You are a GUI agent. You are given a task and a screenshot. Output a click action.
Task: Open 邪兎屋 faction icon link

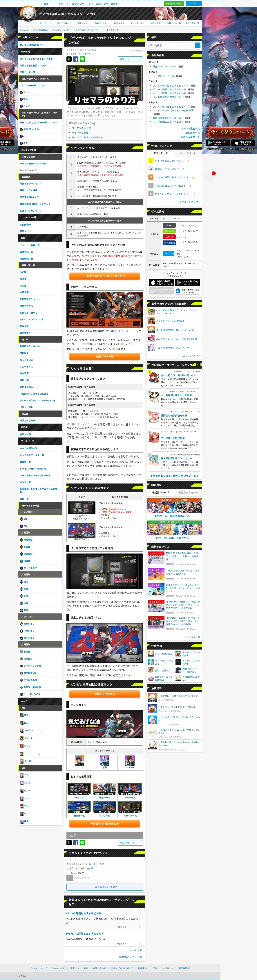click(x=21, y=652)
